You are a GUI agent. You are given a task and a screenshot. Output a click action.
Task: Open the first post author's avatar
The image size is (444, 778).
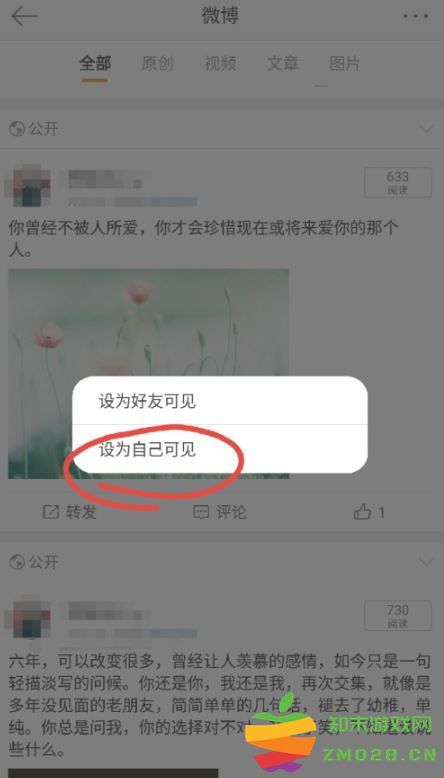(x=28, y=187)
